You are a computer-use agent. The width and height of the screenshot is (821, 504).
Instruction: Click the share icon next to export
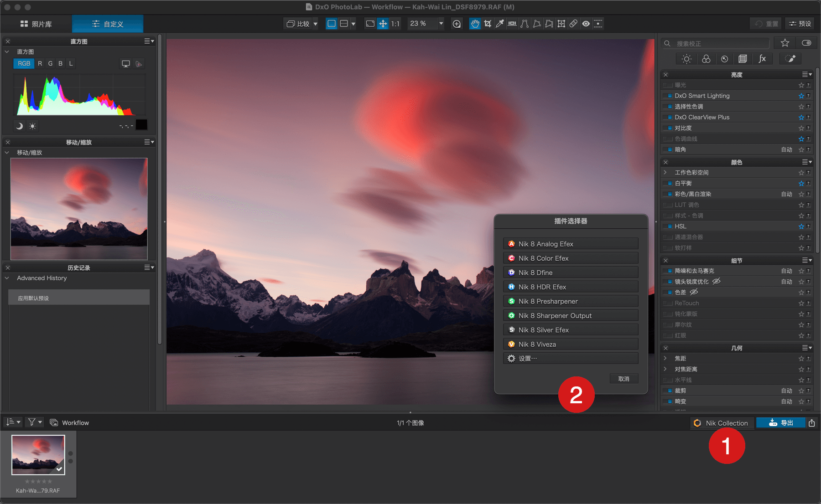tap(812, 423)
